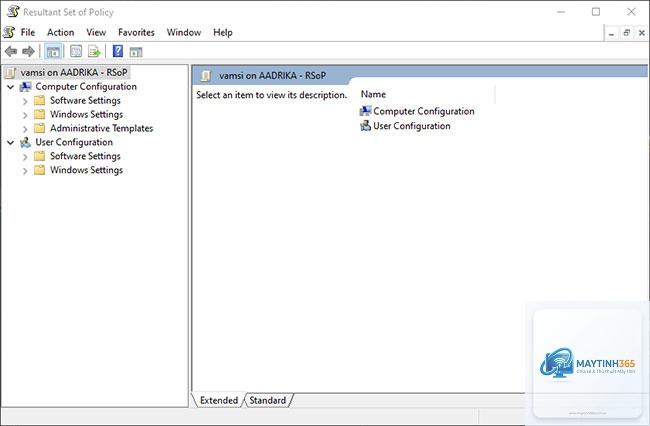Toggle the Show/Hide Console Tree toolbar icon
The height and width of the screenshot is (426, 650).
point(53,52)
